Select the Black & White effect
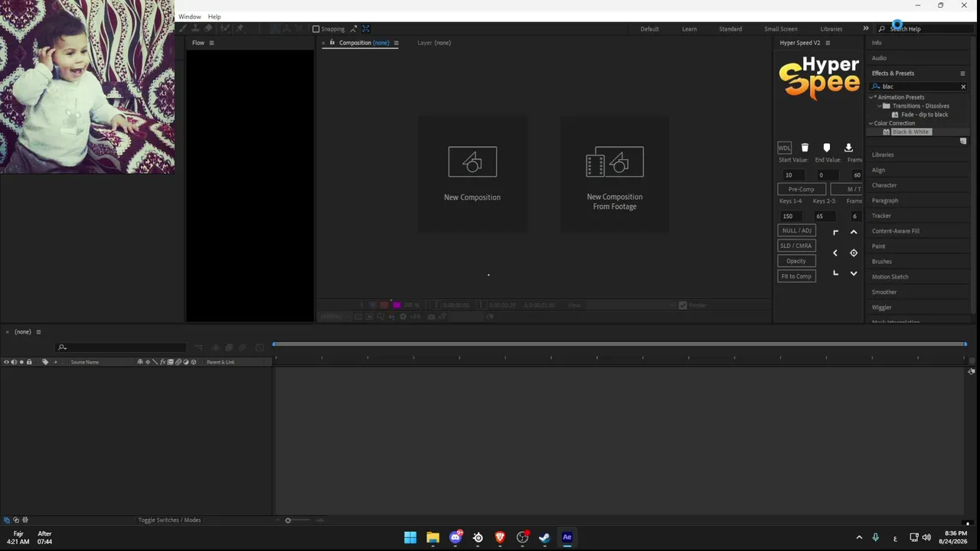Viewport: 980px width, 551px height. (x=910, y=132)
